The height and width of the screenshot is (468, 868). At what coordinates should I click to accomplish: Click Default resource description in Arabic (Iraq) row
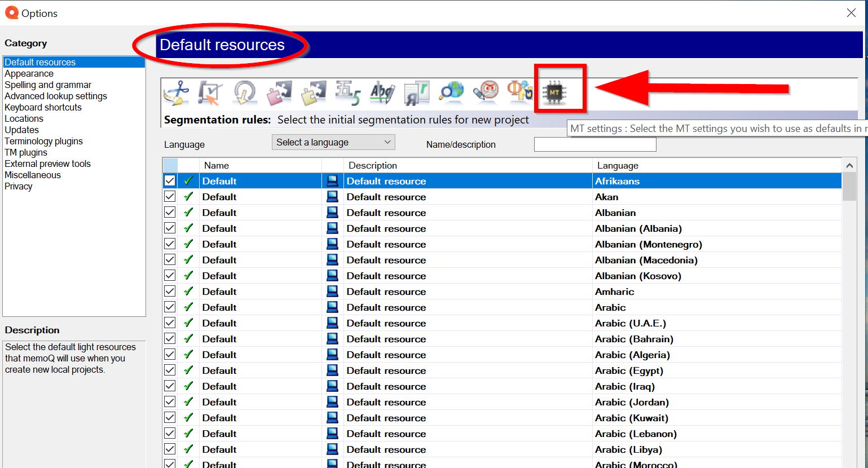click(x=386, y=386)
